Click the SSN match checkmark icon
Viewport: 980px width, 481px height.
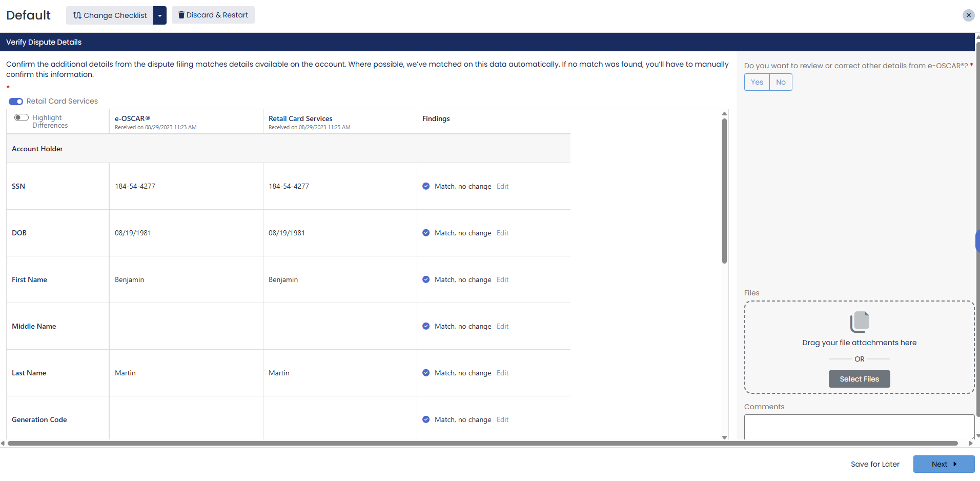[x=426, y=186]
